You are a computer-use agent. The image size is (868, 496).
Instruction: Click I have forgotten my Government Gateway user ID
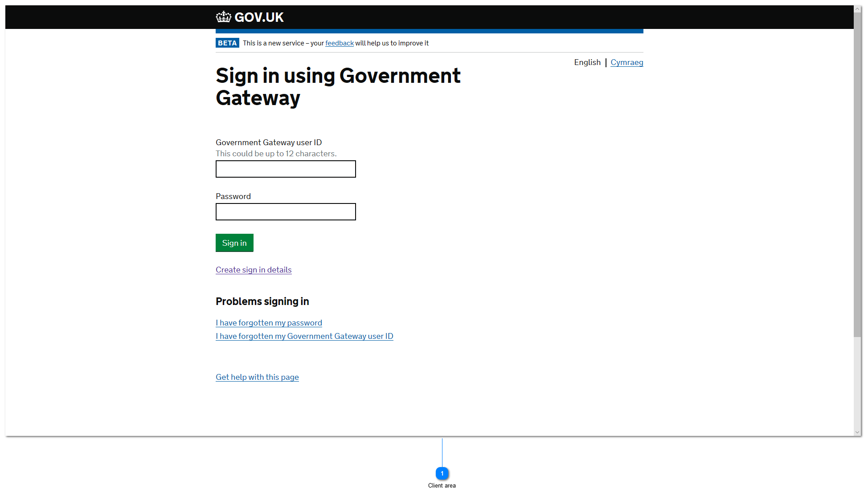pos(304,336)
